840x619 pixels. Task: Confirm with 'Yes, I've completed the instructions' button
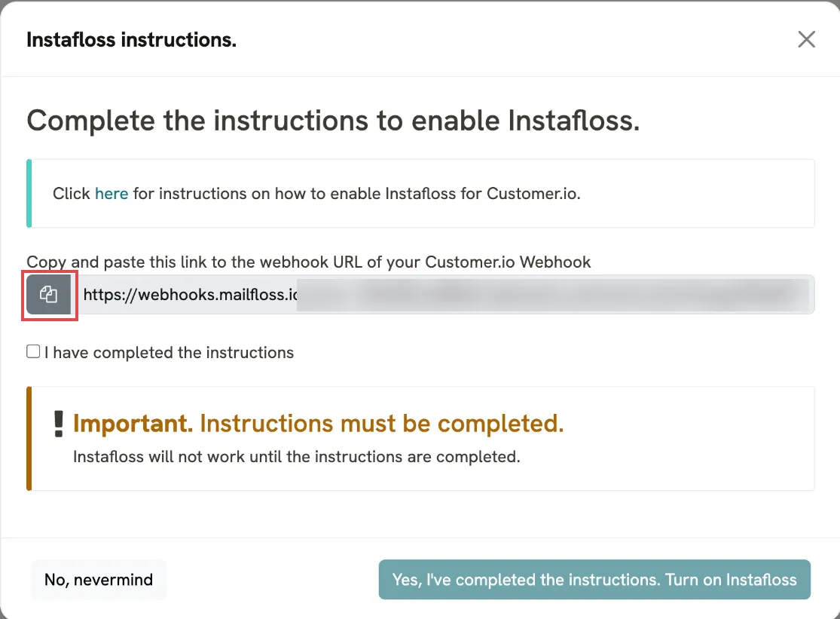point(594,579)
